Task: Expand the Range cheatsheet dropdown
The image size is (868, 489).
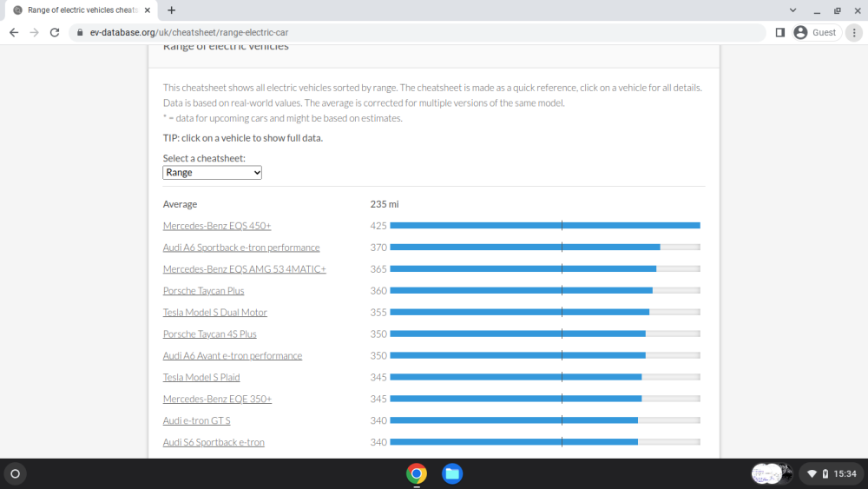Action: (212, 172)
